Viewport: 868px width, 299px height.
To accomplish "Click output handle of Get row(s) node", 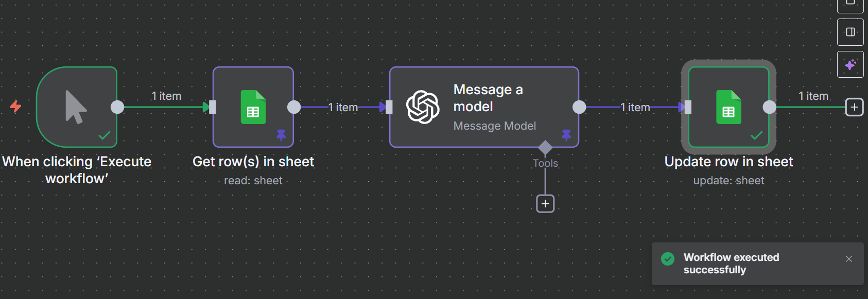I will (294, 107).
